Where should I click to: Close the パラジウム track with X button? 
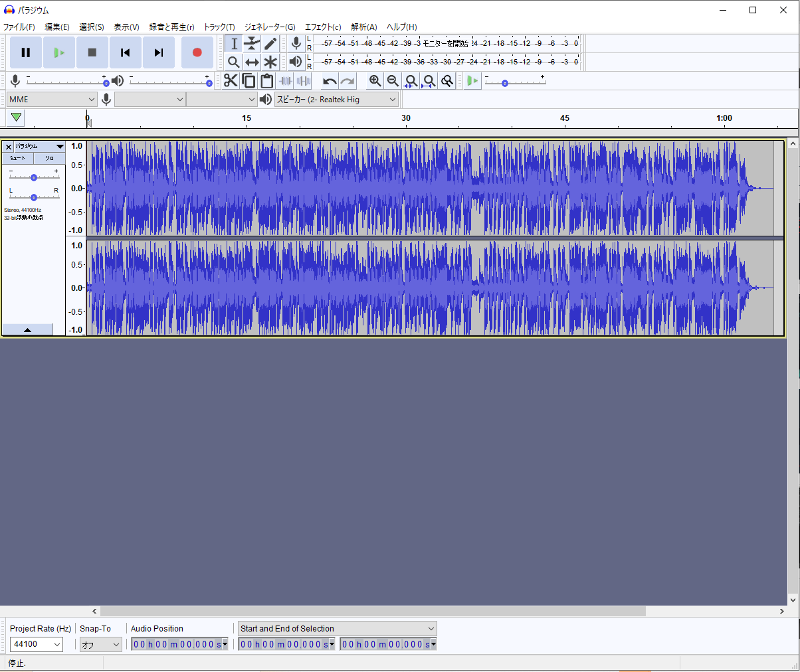click(9, 147)
